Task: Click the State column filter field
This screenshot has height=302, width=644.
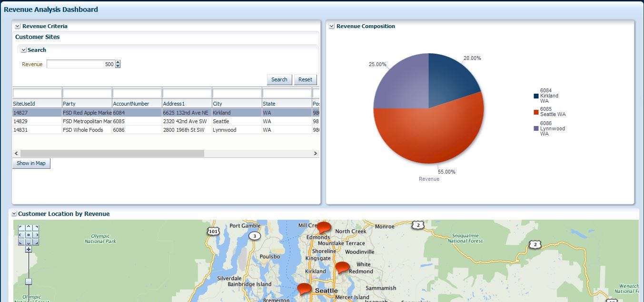Action: [x=287, y=93]
